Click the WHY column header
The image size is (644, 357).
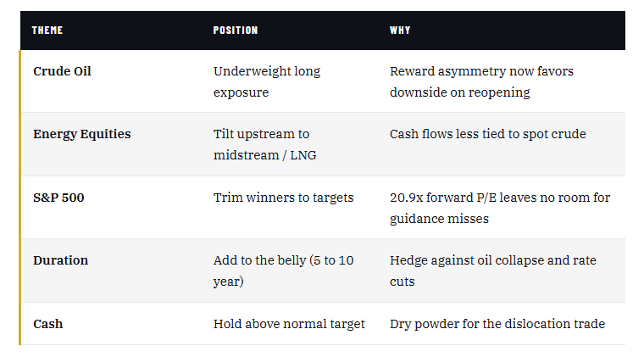pyautogui.click(x=400, y=31)
